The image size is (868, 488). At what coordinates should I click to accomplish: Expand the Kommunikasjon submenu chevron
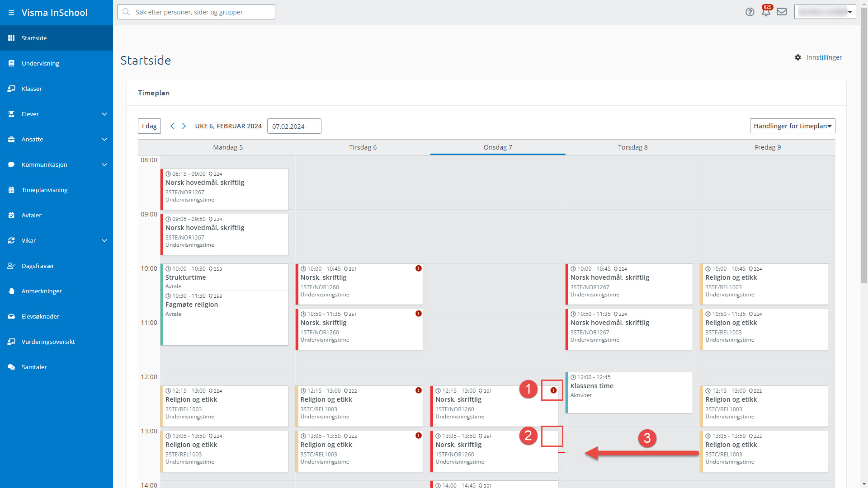click(x=104, y=164)
